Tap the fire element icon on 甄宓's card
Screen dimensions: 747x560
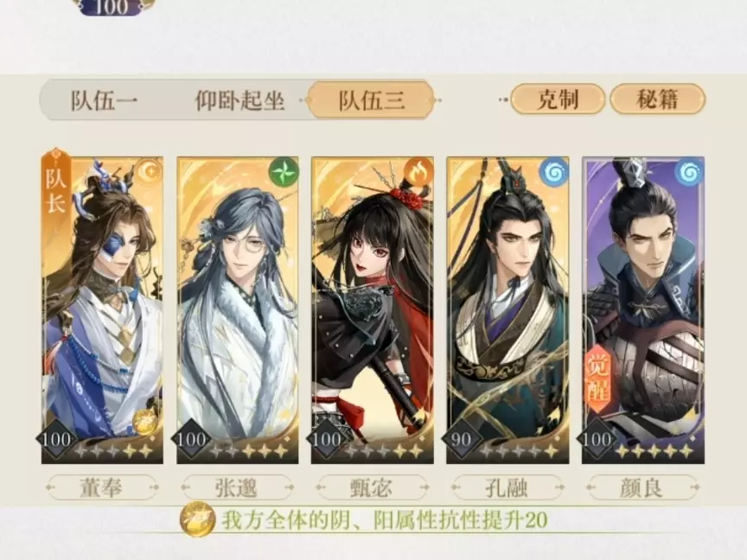click(419, 171)
